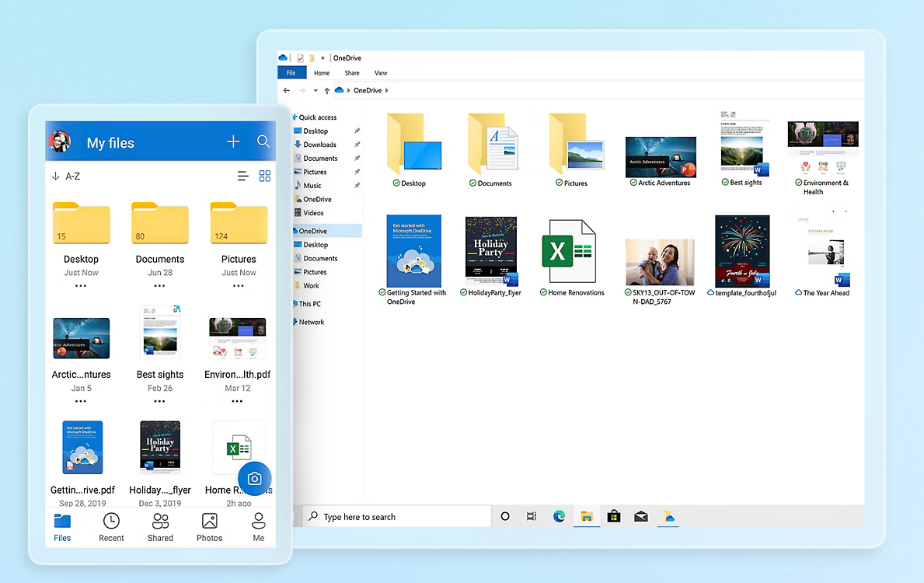Open Mail app on taskbar
Viewport: 924px width, 583px height.
(641, 516)
